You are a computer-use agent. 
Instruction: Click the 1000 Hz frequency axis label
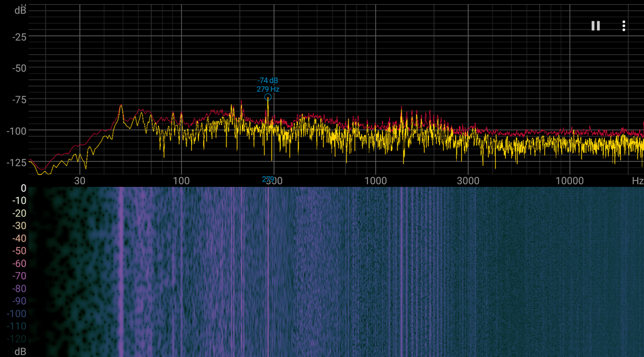pos(375,181)
